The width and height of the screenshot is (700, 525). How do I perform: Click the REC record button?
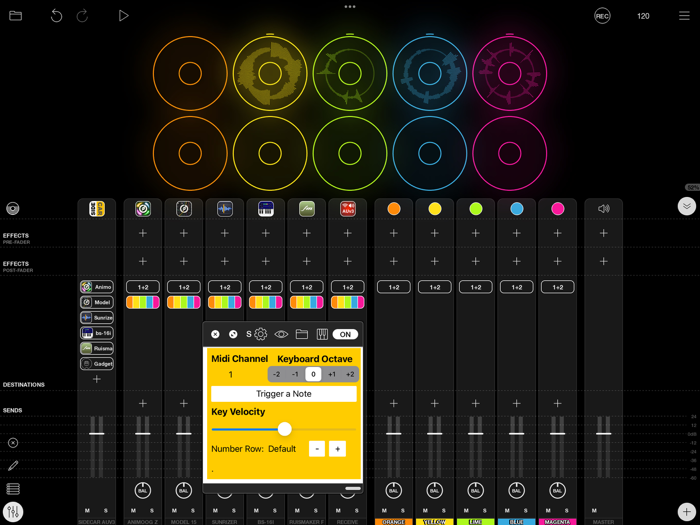(x=602, y=16)
